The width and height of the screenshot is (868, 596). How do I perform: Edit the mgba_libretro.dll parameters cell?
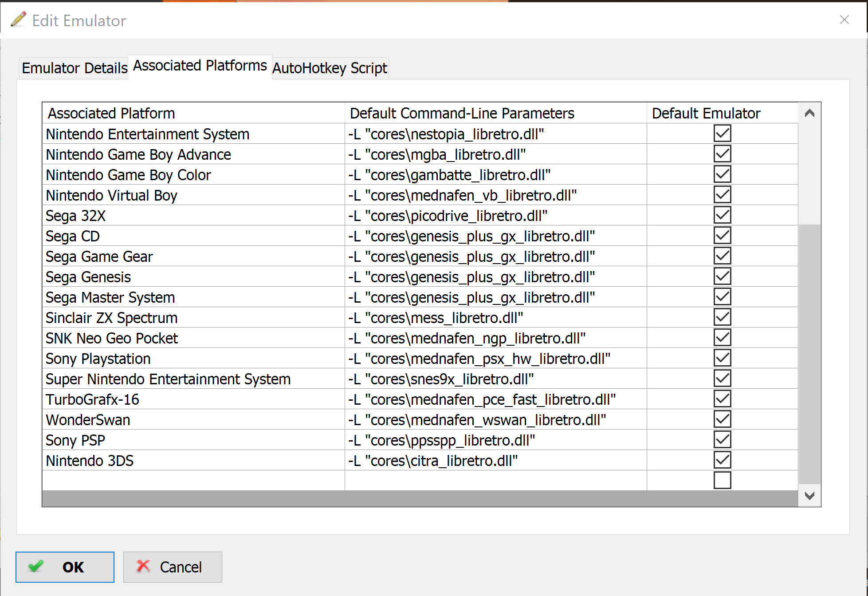(496, 154)
